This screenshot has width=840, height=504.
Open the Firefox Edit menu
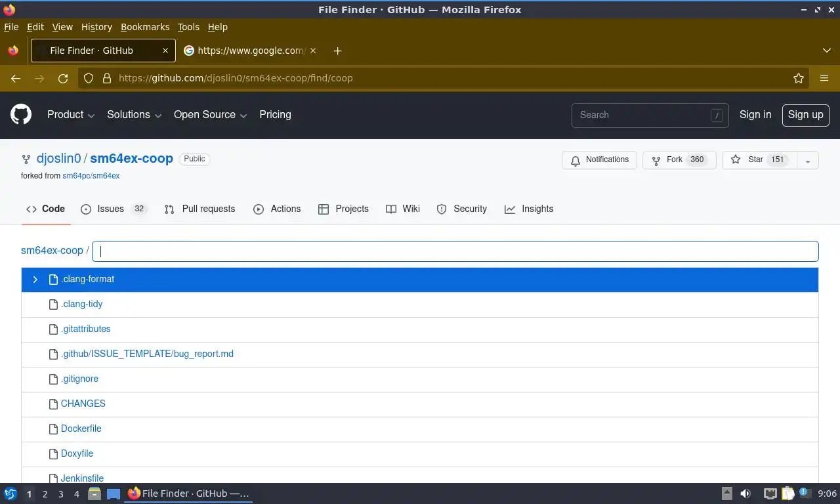coord(35,27)
